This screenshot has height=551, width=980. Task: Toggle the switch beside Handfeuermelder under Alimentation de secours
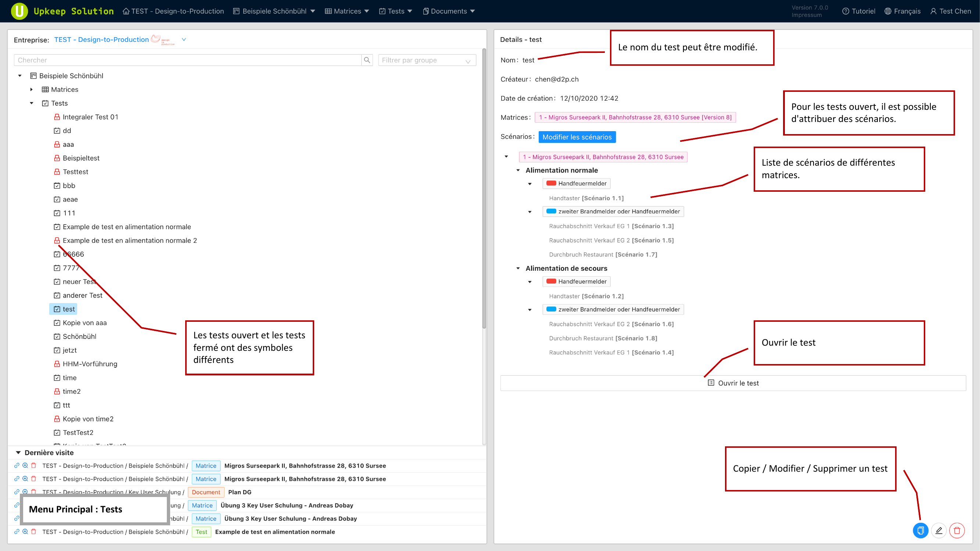[x=552, y=281]
